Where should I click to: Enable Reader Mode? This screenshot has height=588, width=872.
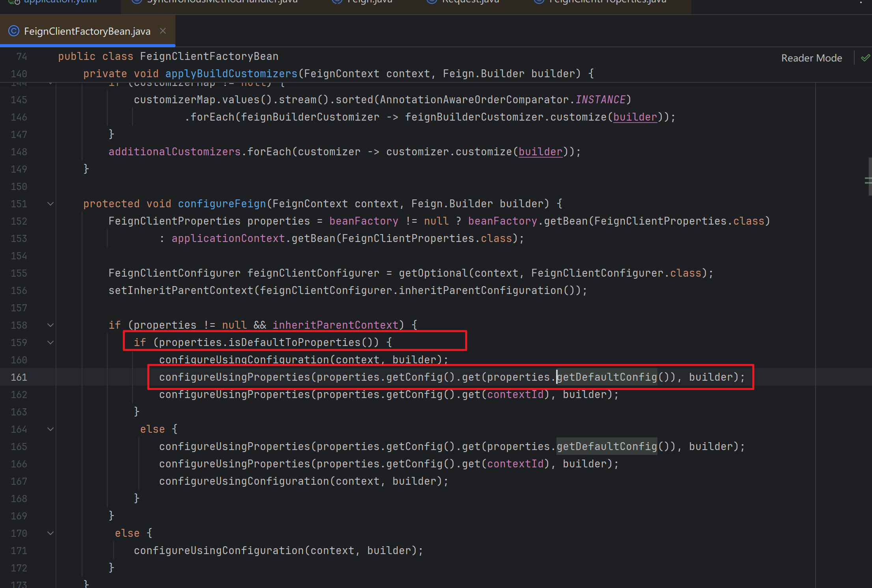click(812, 58)
